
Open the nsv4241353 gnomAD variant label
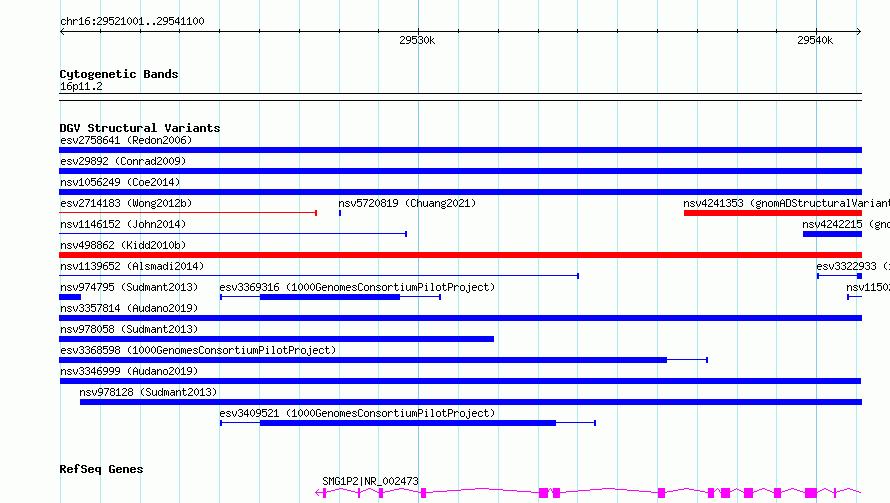coord(787,203)
